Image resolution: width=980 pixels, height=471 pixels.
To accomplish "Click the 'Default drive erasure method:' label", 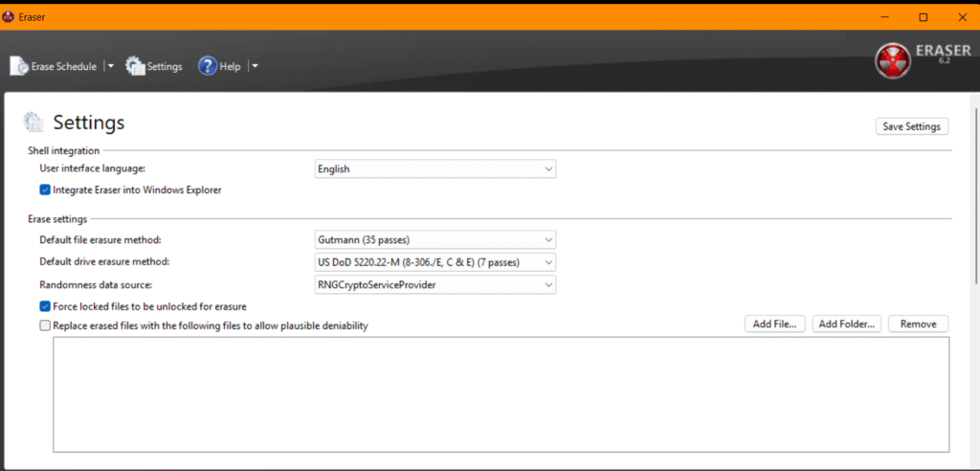I will [104, 261].
